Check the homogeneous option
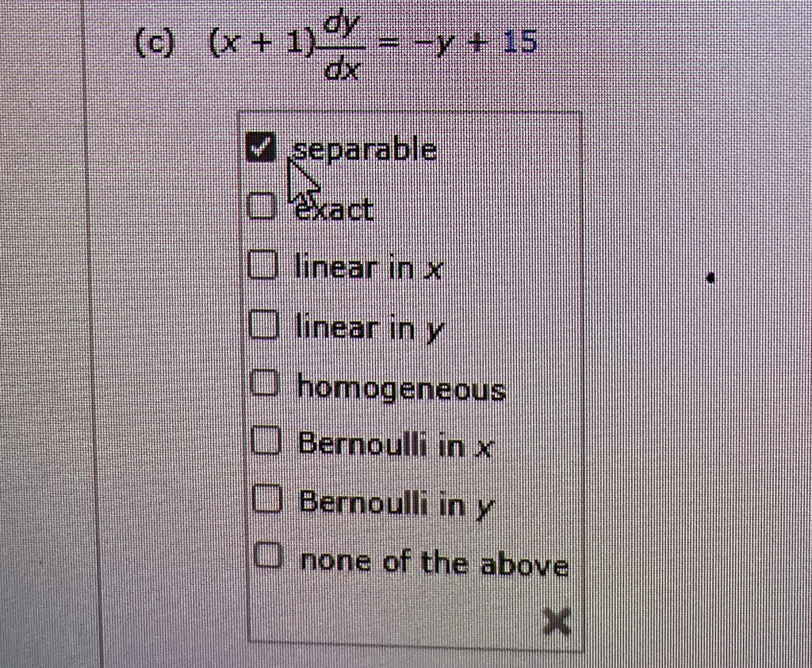Image resolution: width=812 pixels, height=668 pixels. tap(265, 382)
